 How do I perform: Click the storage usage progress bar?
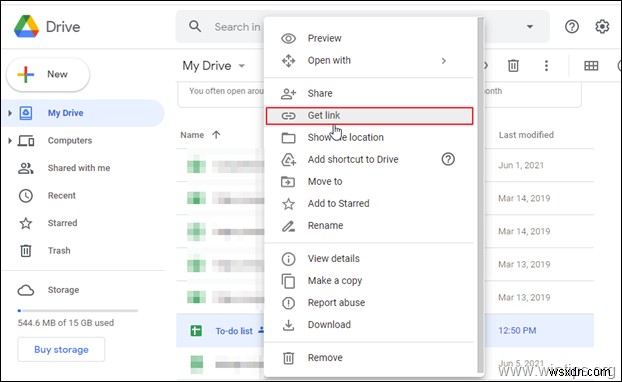pos(78,311)
